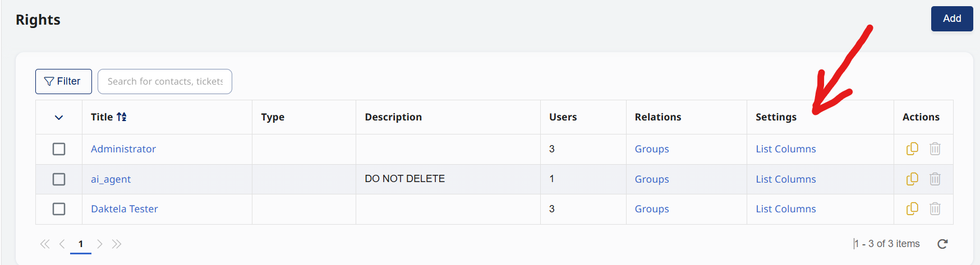Check the Daktela Tester row checkbox

pos(59,209)
